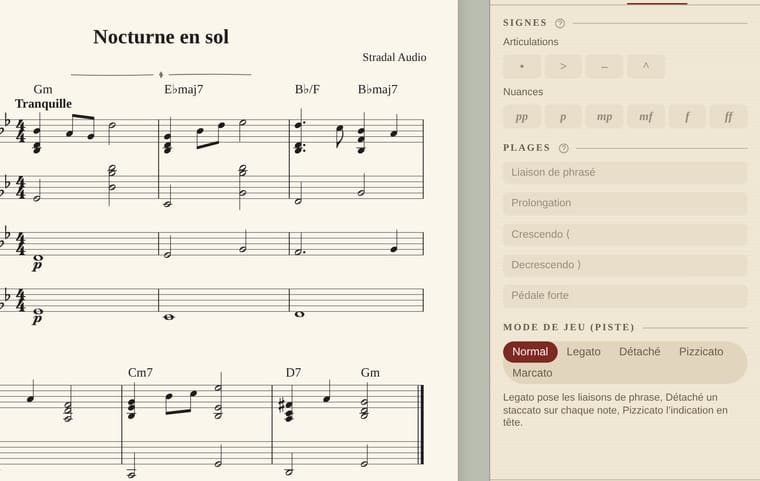The width and height of the screenshot is (760, 481).
Task: Select Détaché playing mode
Action: point(640,352)
